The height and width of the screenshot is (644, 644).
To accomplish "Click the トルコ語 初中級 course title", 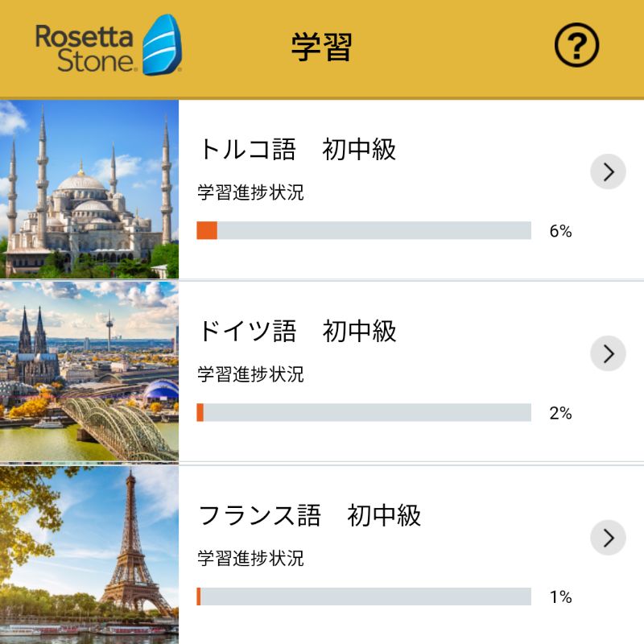I will 297,149.
